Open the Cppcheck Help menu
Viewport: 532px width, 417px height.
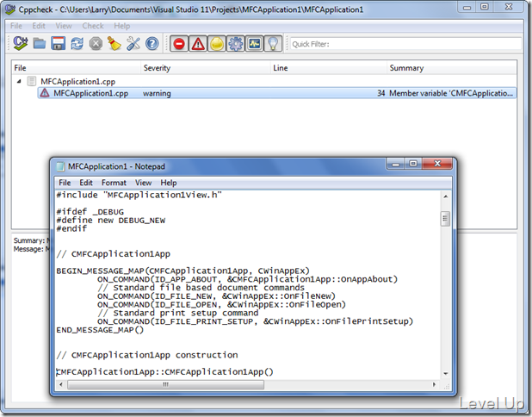(x=121, y=26)
